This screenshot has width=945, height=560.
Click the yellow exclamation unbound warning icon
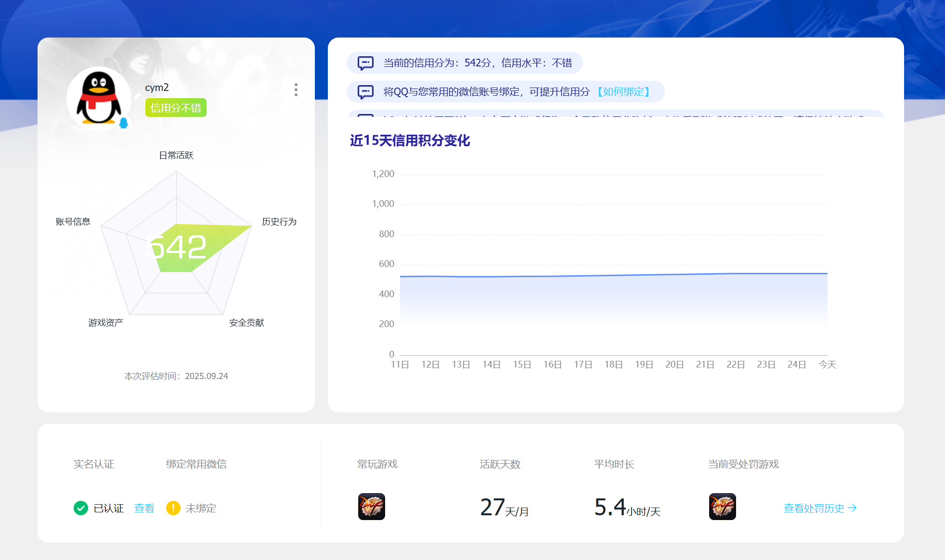tap(173, 508)
